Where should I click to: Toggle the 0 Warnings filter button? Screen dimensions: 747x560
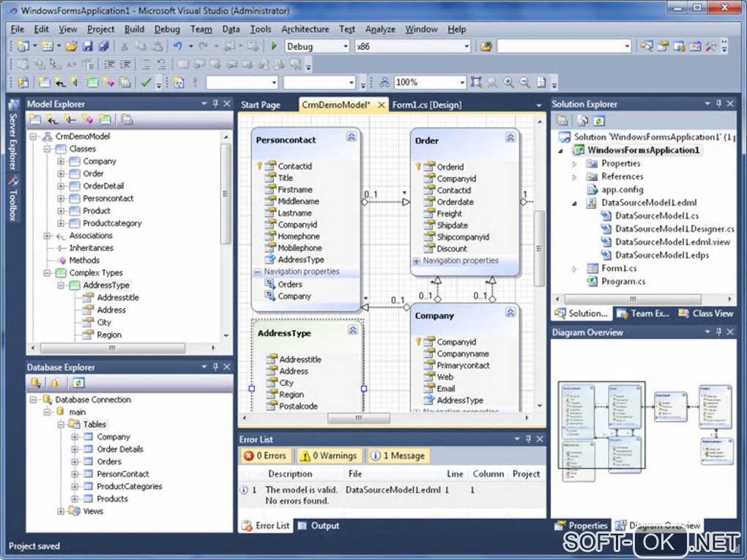tap(328, 456)
